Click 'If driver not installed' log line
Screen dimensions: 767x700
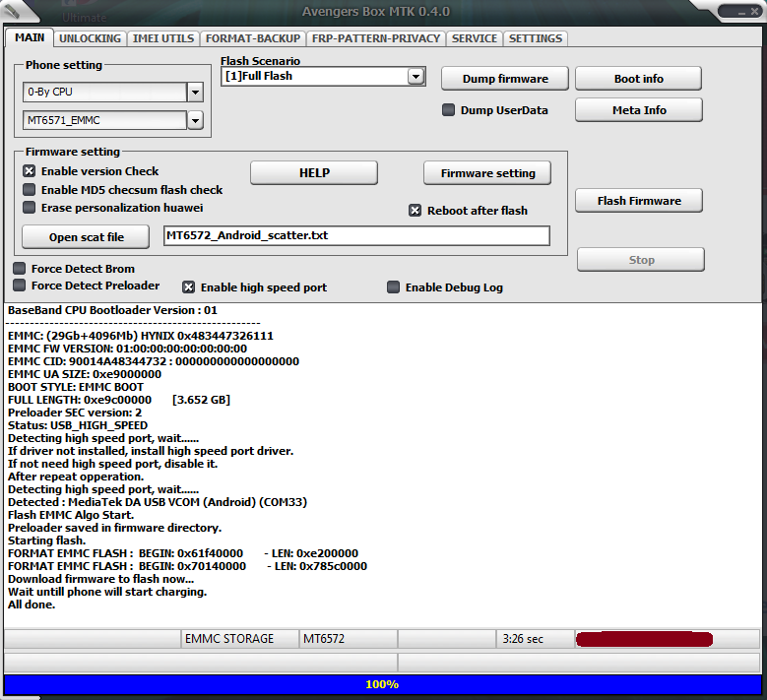point(151,451)
